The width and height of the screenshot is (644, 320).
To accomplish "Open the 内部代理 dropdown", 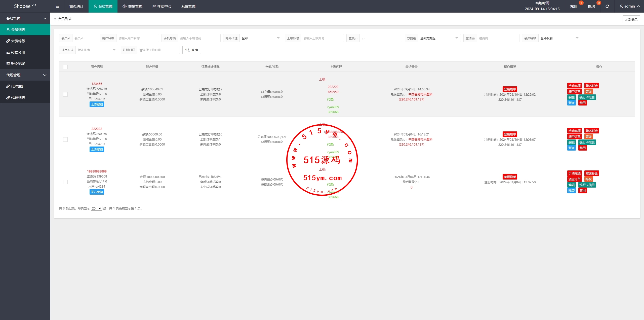I will tap(260, 38).
